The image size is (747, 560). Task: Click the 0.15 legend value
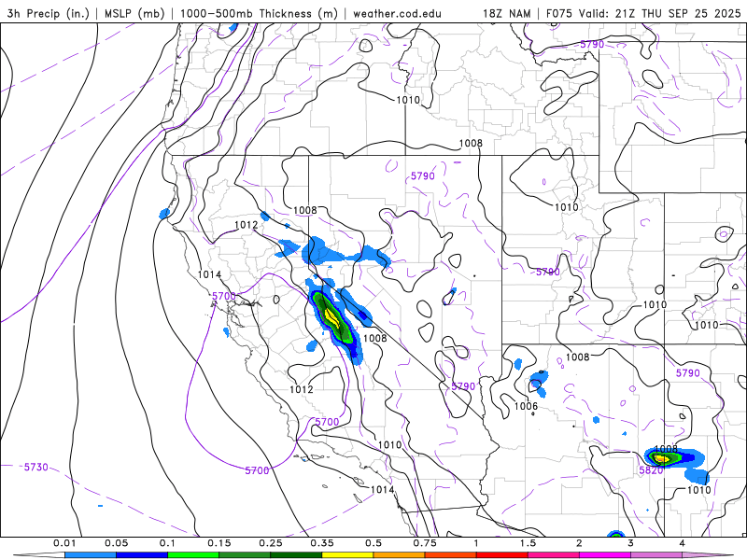[x=219, y=543]
